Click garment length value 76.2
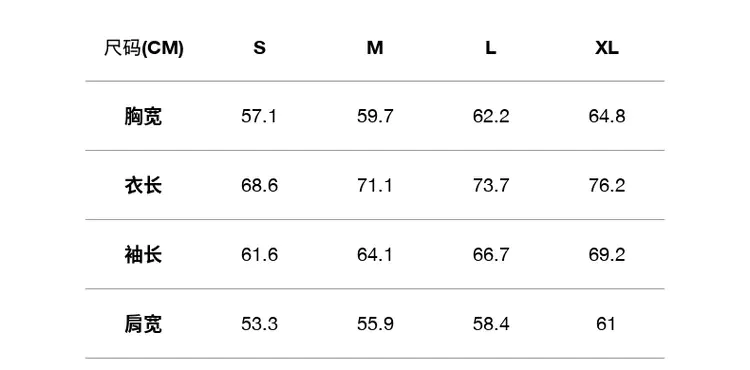 (x=607, y=185)
